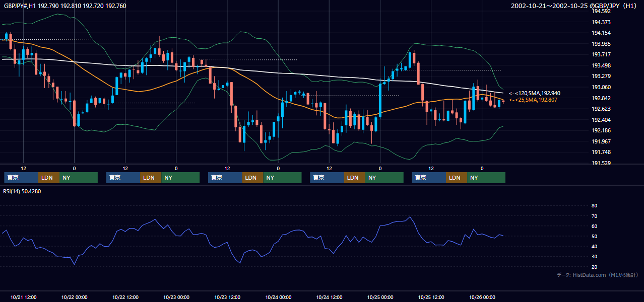Click the 10/22 00:00 date label
Image resolution: width=644 pixels, height=302 pixels.
(x=74, y=297)
